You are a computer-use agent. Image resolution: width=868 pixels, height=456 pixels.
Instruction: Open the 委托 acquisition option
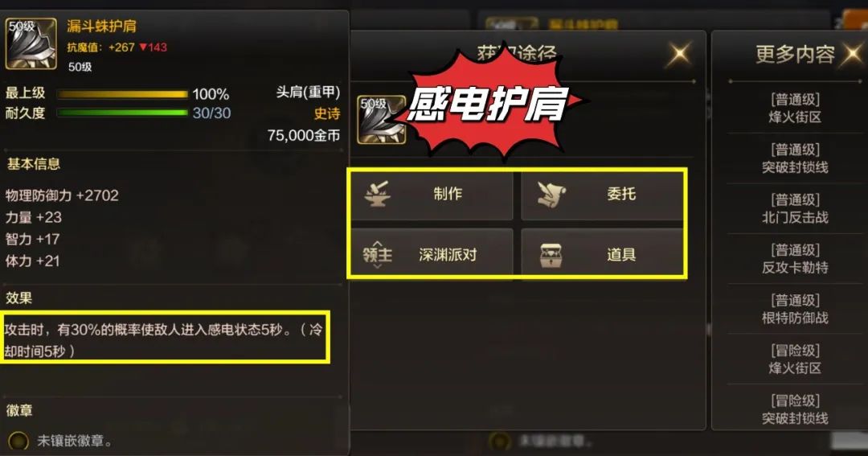(602, 195)
